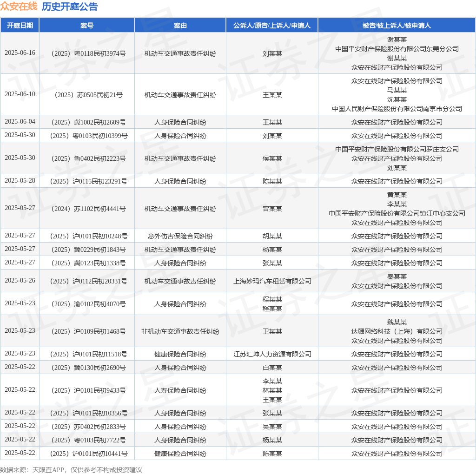The height and width of the screenshot is (474, 476).
Task: Click defendant 中国平安财产保险股份有限公司罗庄支公司
Action: point(397,149)
